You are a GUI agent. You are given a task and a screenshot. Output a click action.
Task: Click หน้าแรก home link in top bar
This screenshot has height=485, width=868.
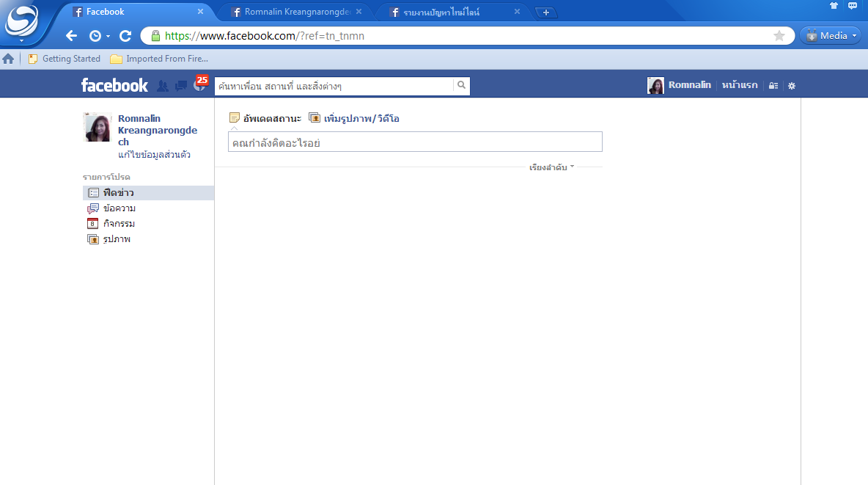740,85
